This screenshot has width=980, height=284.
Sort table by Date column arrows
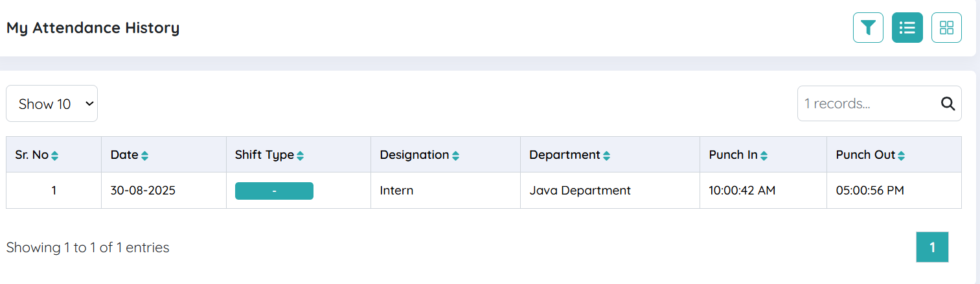(144, 156)
